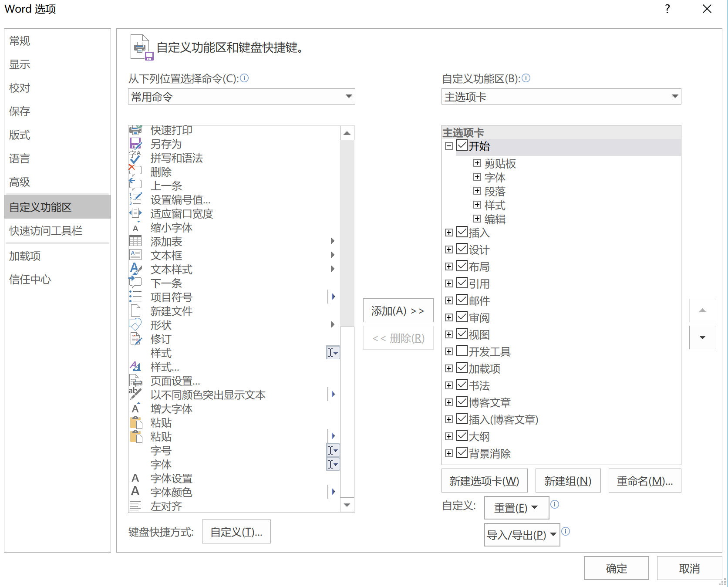Screen dimensions: 728x587
Task: Click the add table (添加表) icon
Action: 135,241
